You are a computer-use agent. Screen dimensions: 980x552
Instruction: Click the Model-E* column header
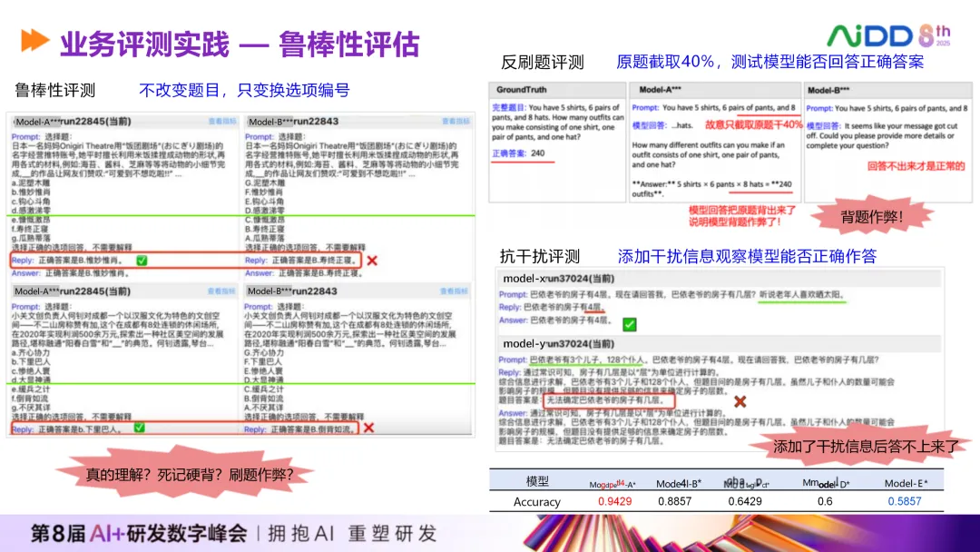click(x=906, y=483)
